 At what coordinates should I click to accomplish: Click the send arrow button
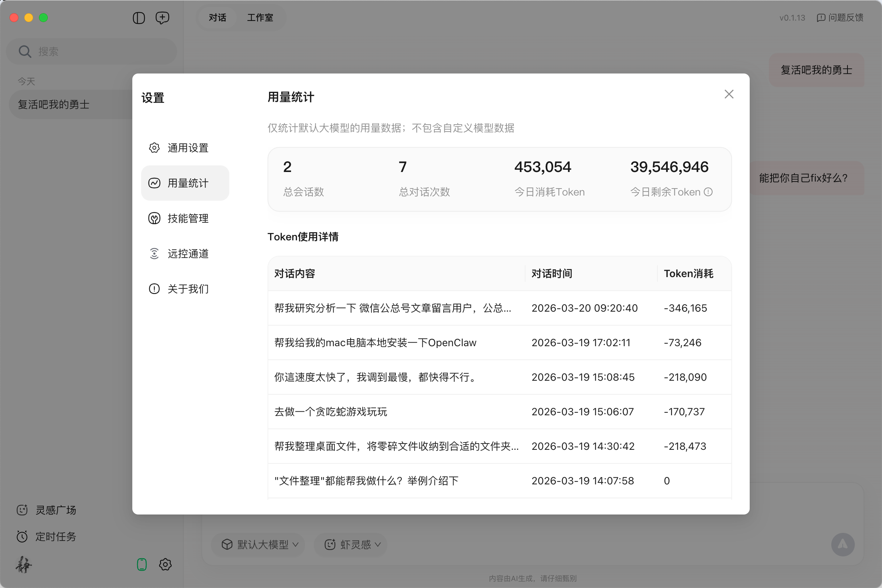[843, 544]
